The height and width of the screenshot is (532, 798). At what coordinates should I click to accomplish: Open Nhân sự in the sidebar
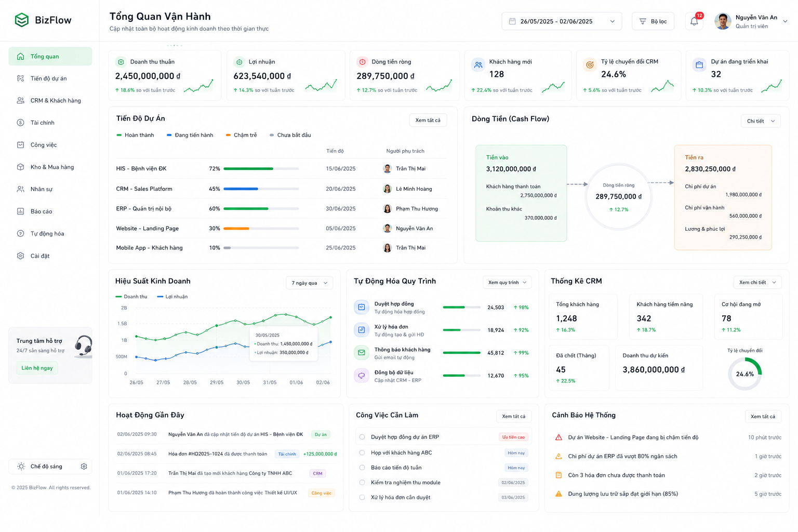tap(50, 190)
